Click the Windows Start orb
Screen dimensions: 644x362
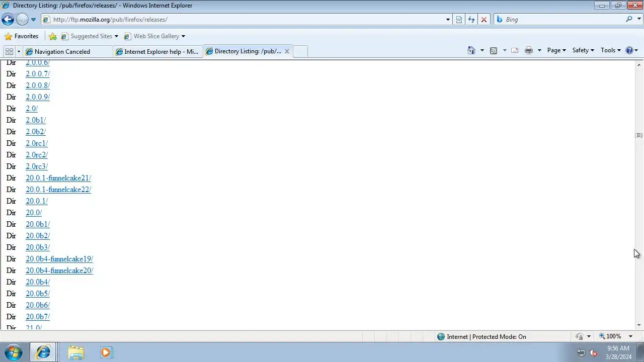tap(14, 352)
